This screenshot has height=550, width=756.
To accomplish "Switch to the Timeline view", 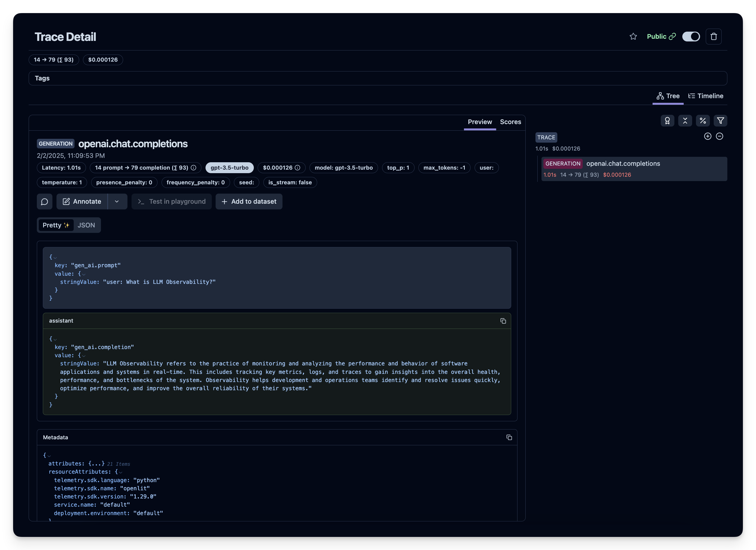I will pyautogui.click(x=706, y=96).
